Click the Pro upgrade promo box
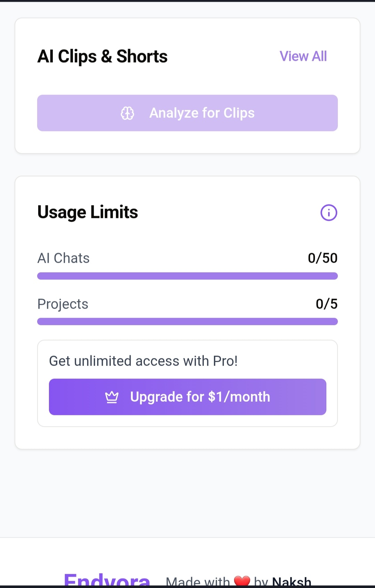 click(x=187, y=383)
